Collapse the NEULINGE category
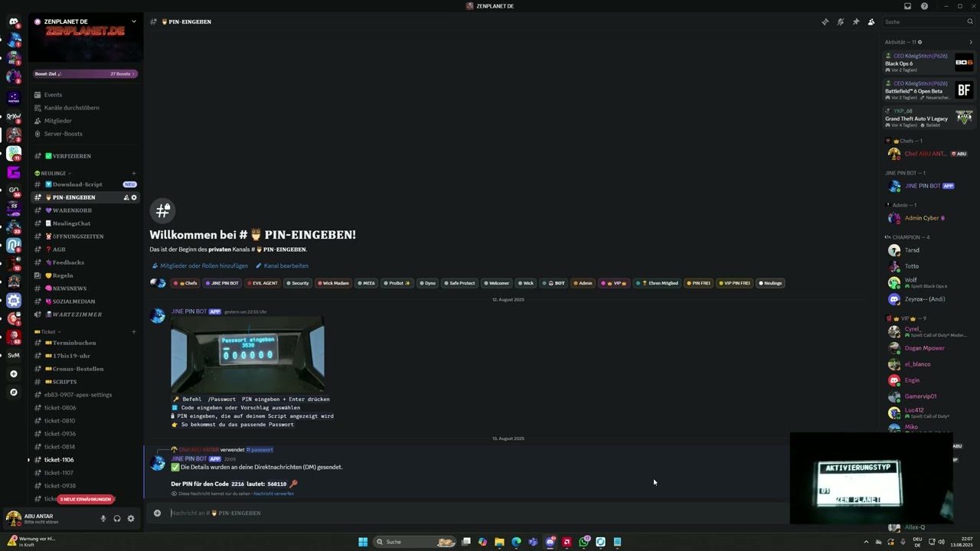The width and height of the screenshot is (980, 551). (x=55, y=174)
